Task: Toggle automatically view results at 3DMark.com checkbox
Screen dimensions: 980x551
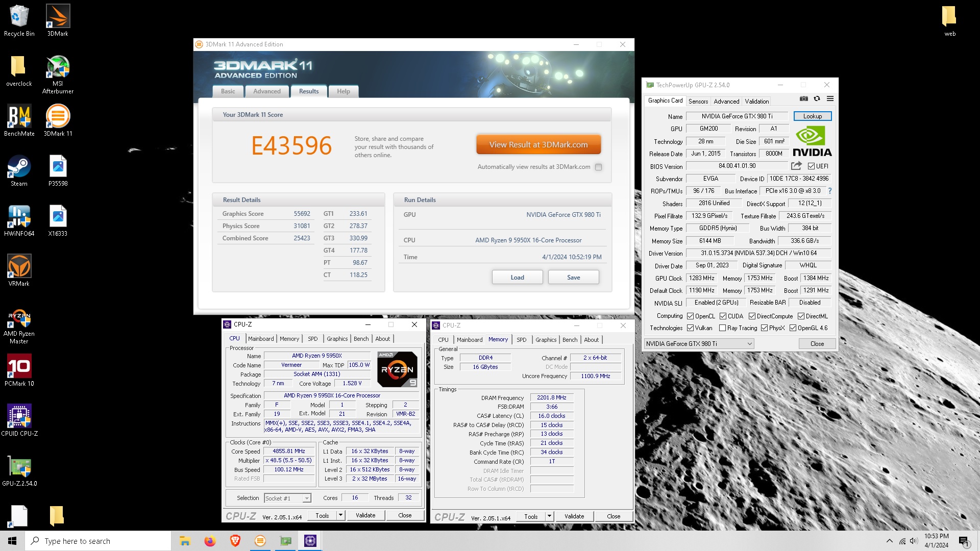Action: coord(599,167)
